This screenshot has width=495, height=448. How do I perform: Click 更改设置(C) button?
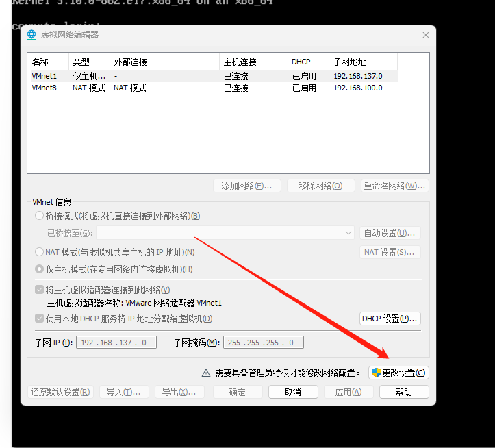click(x=398, y=373)
